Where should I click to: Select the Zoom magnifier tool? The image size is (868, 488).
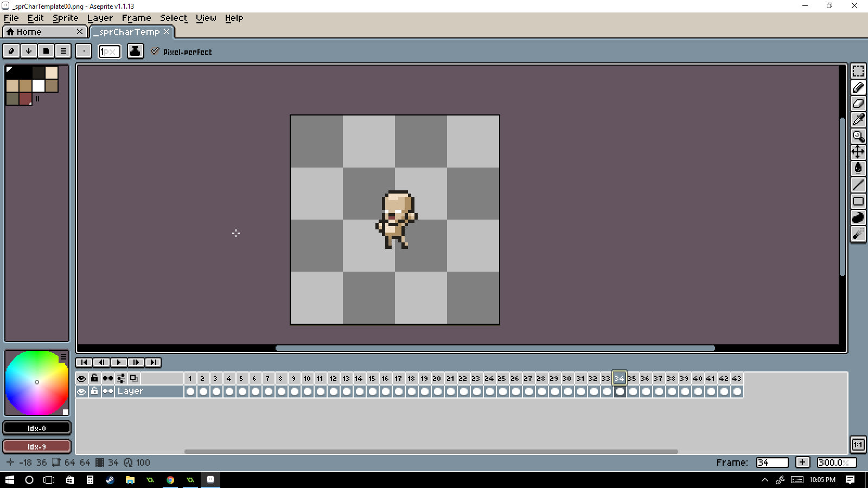tap(858, 136)
